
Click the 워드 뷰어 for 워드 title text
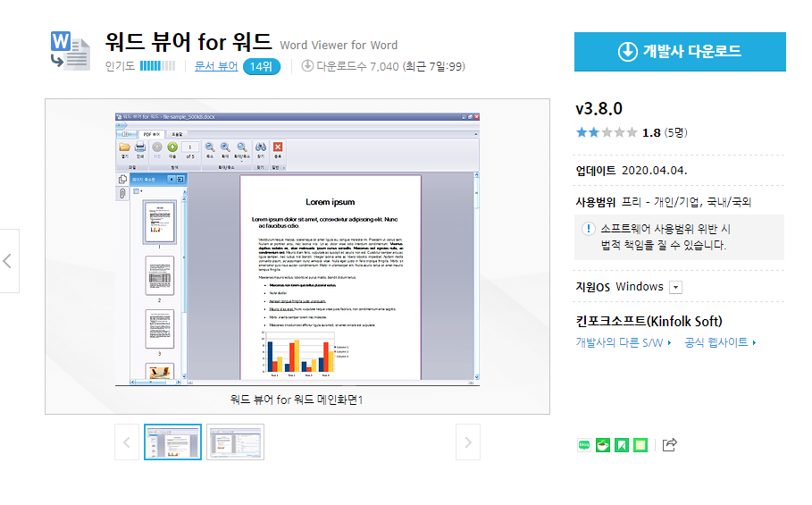(x=188, y=42)
